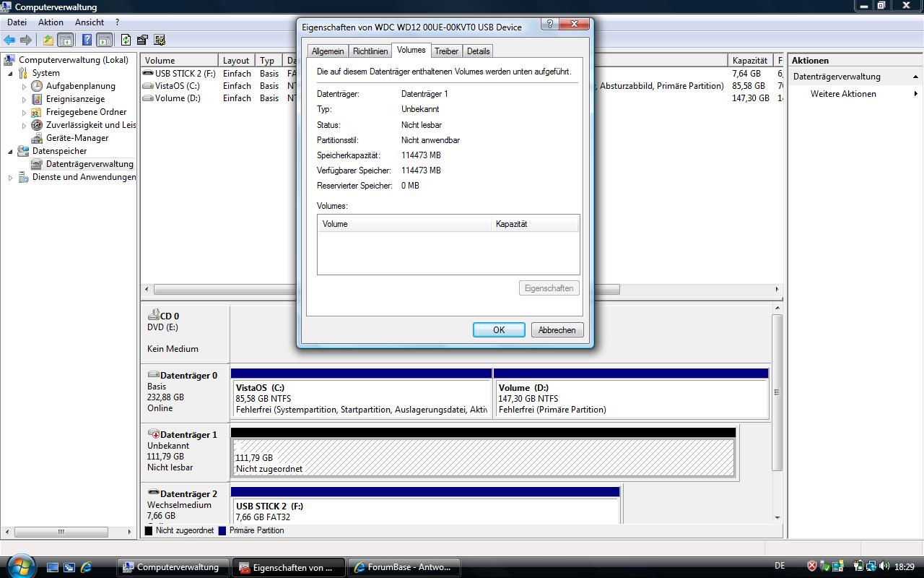924x578 pixels.
Task: Open the Datei menu
Action: click(17, 22)
